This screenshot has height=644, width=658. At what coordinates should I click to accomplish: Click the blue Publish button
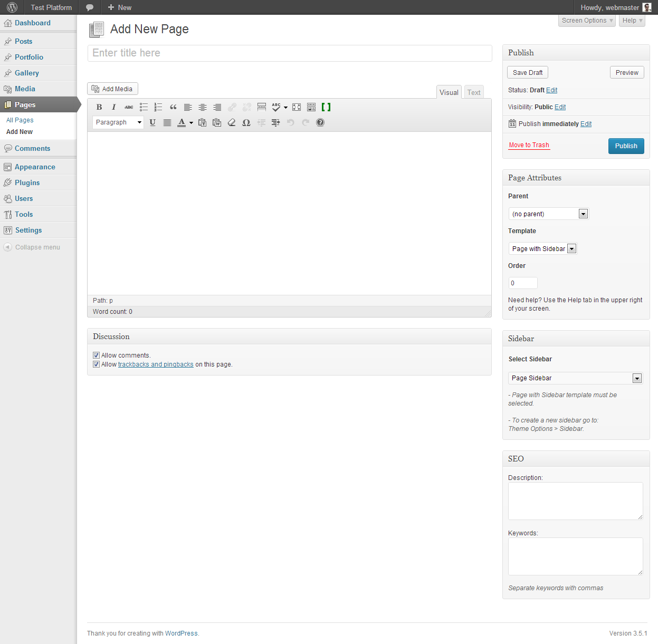(x=626, y=146)
